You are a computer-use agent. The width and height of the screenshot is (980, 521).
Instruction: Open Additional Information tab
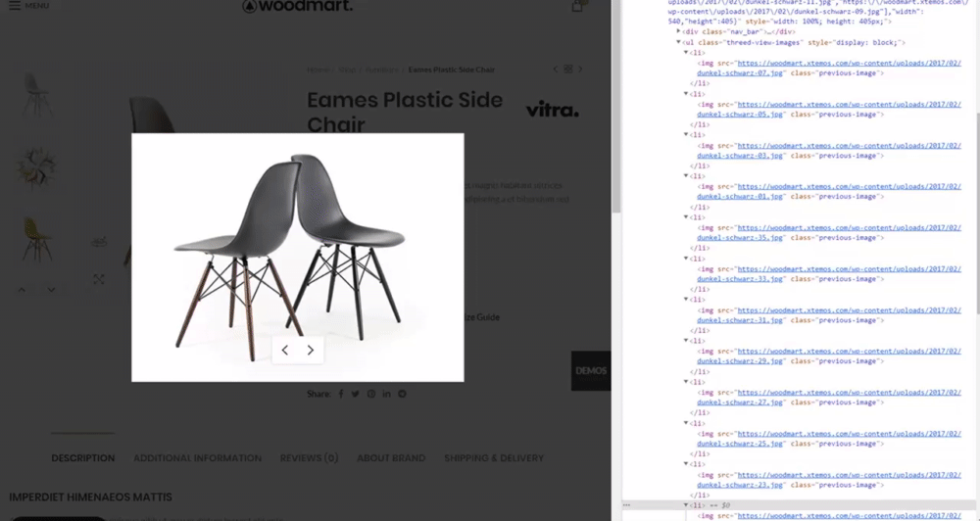[x=198, y=458]
